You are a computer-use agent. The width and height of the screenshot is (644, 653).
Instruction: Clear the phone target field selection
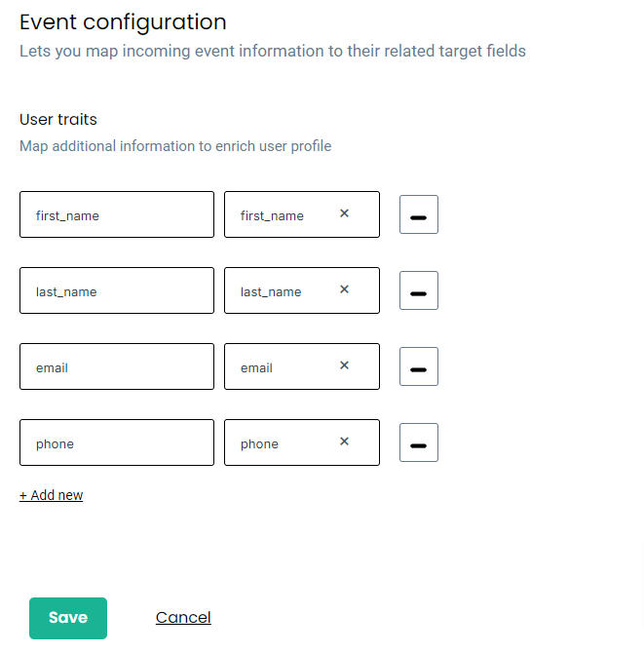(344, 442)
